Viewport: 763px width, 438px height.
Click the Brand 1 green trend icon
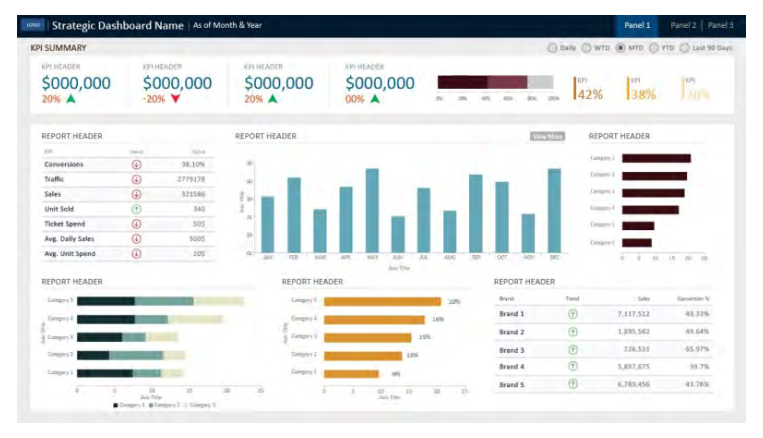tap(572, 314)
